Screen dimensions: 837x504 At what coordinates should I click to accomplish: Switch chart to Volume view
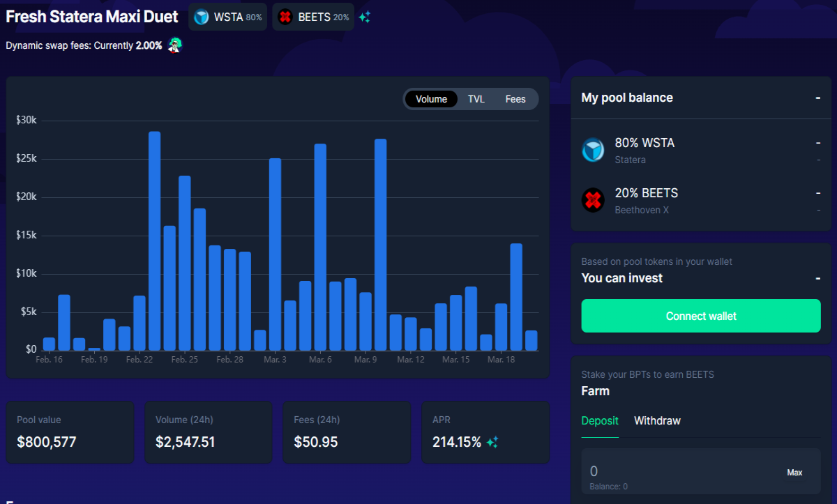tap(431, 99)
